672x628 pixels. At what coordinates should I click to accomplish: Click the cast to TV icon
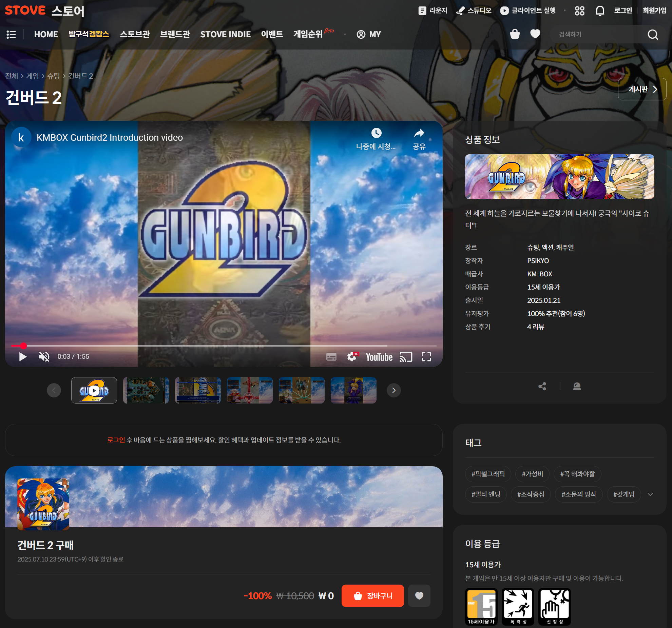click(406, 357)
